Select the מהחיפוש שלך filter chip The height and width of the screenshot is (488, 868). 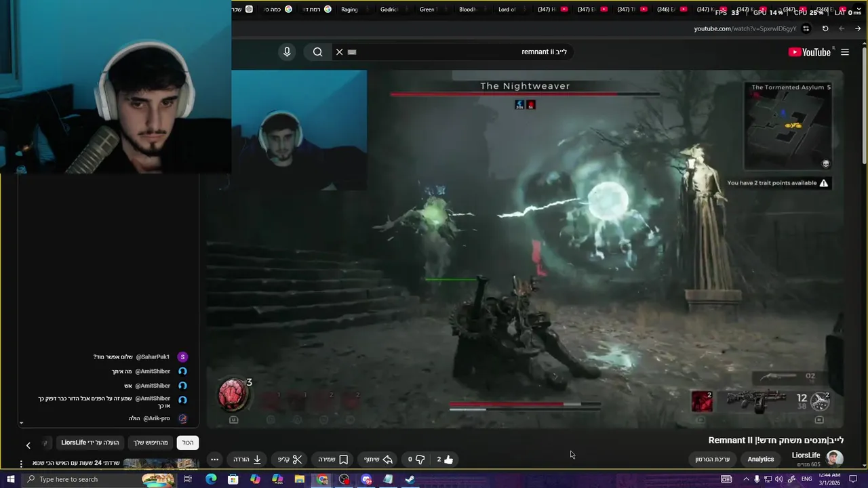pyautogui.click(x=151, y=443)
